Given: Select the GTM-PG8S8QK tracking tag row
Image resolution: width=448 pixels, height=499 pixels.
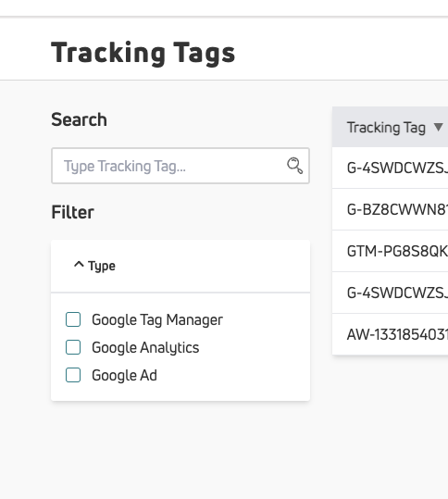Looking at the screenshot, I should point(390,251).
